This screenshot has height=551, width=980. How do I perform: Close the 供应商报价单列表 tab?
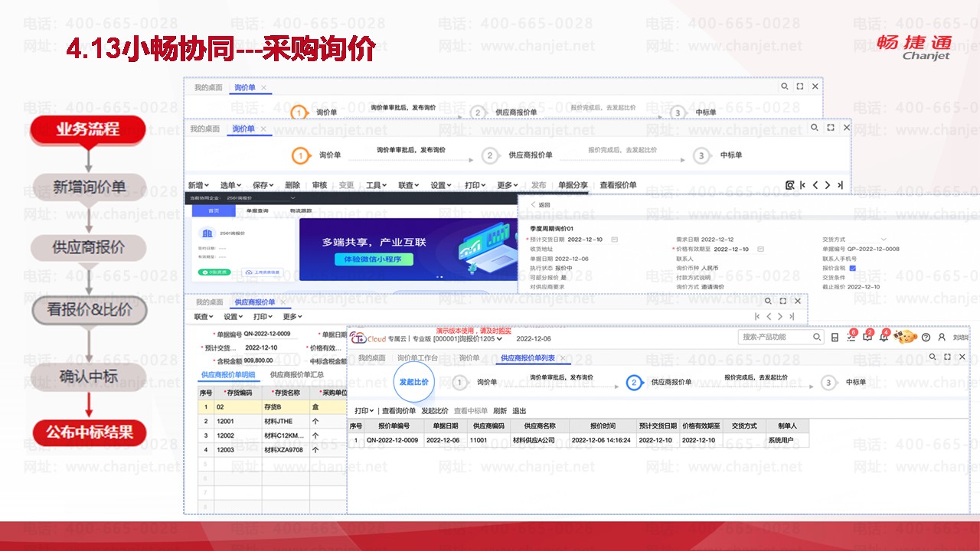pyautogui.click(x=563, y=358)
